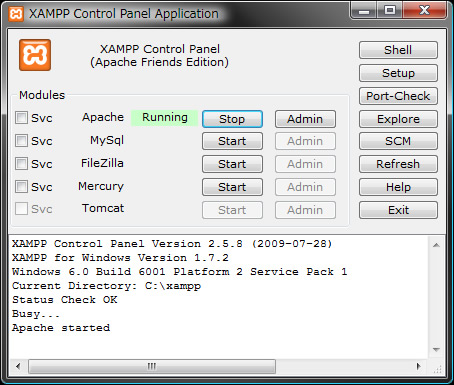Click the Tomcat module name label

click(x=103, y=208)
